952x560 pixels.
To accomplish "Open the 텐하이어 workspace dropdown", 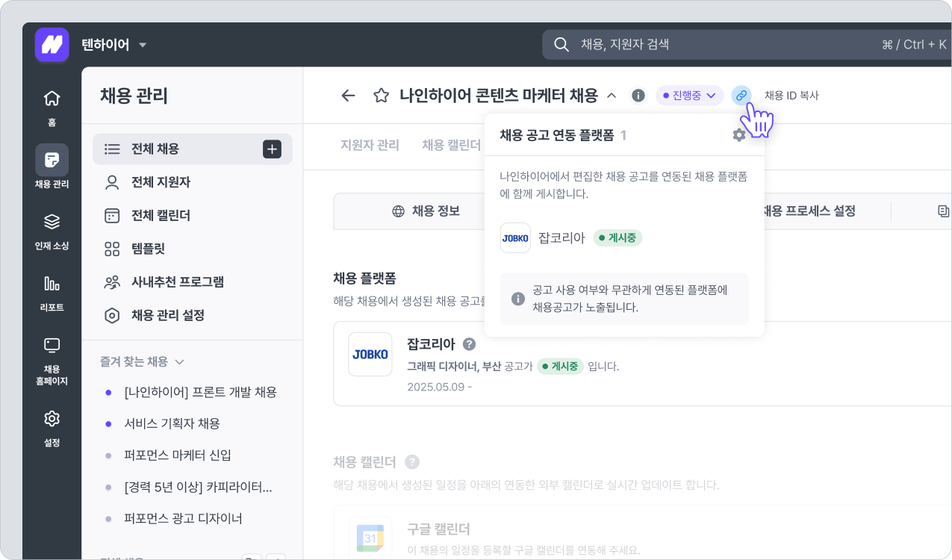I will pyautogui.click(x=114, y=45).
